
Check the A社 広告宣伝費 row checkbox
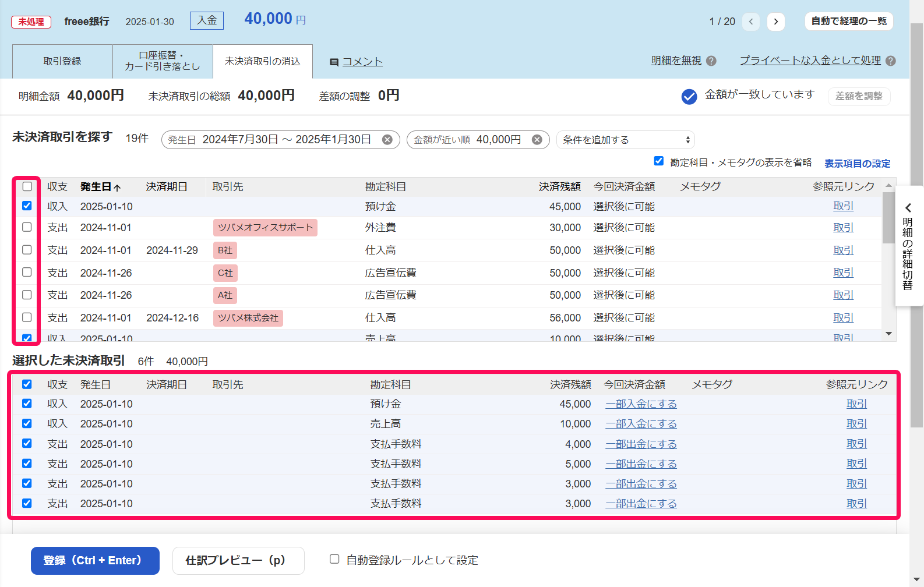pyautogui.click(x=27, y=295)
